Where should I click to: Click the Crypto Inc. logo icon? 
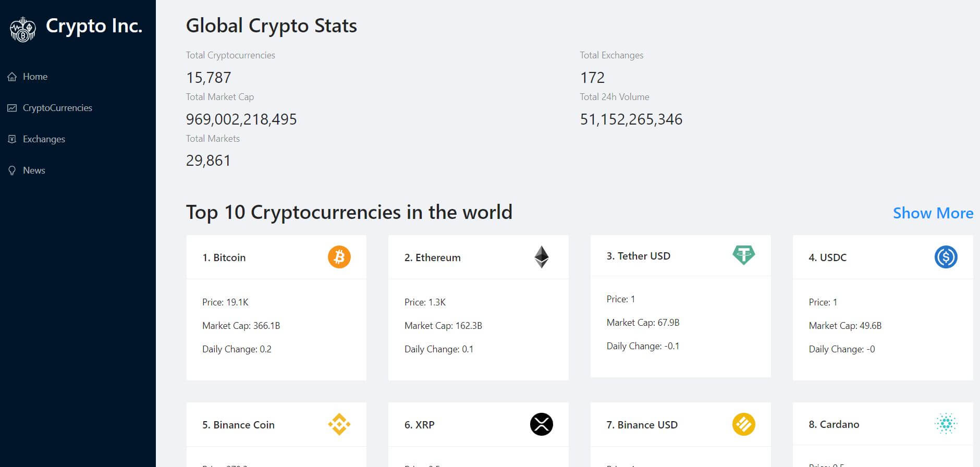(23, 29)
